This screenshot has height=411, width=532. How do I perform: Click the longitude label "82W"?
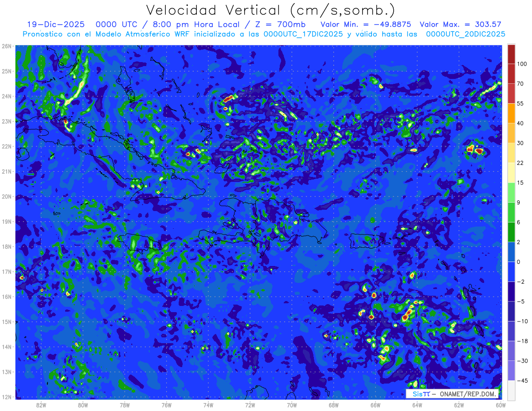pos(41,405)
